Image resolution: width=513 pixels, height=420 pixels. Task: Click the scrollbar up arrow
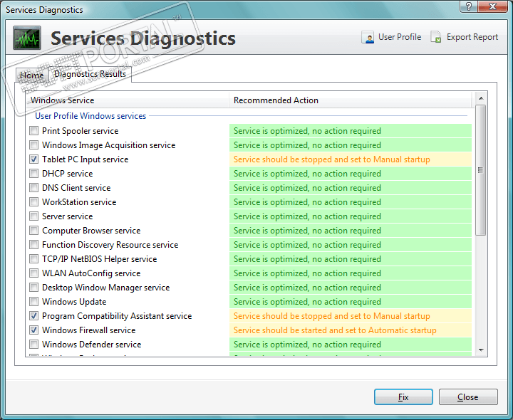pyautogui.click(x=481, y=99)
